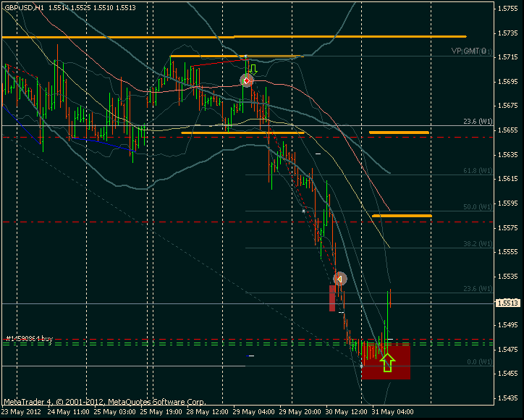Select the #14590864 buy order label
Viewport: 524px width, 420px height.
30,339
